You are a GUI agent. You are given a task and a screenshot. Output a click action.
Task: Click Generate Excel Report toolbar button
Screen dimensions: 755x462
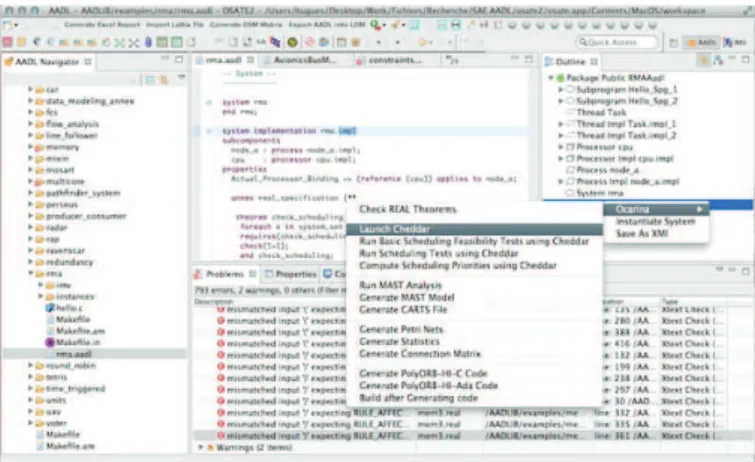pos(102,25)
